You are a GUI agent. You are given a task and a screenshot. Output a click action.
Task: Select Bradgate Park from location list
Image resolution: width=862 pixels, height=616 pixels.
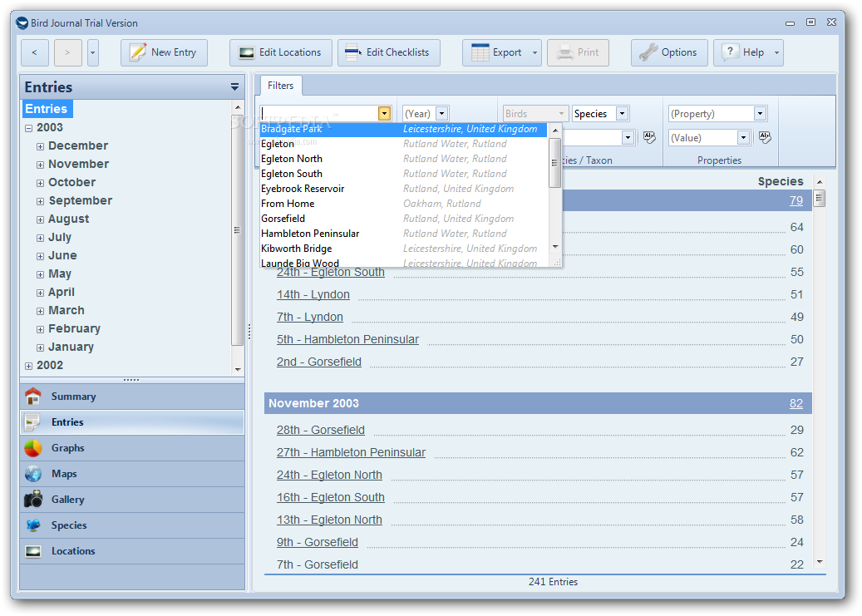click(403, 129)
